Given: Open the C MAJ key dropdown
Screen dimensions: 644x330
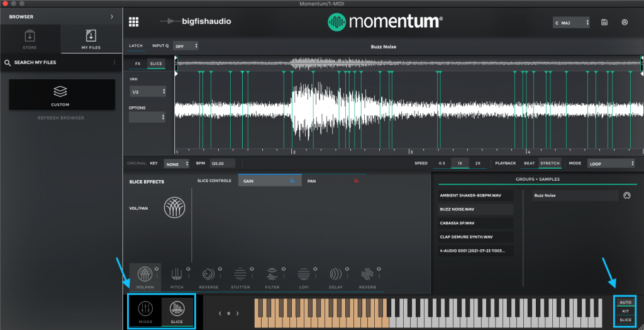Looking at the screenshot, I should [571, 23].
